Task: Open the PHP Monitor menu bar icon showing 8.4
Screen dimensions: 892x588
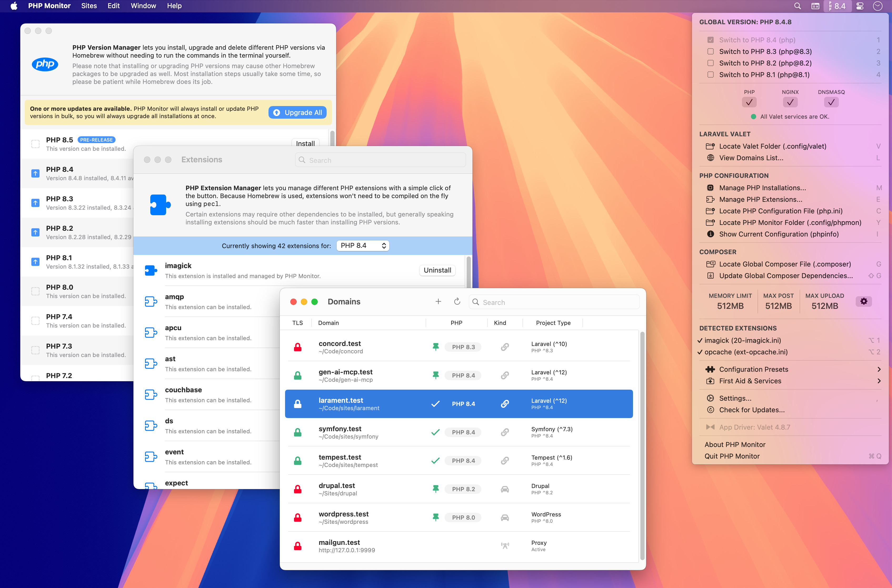Action: 837,6
